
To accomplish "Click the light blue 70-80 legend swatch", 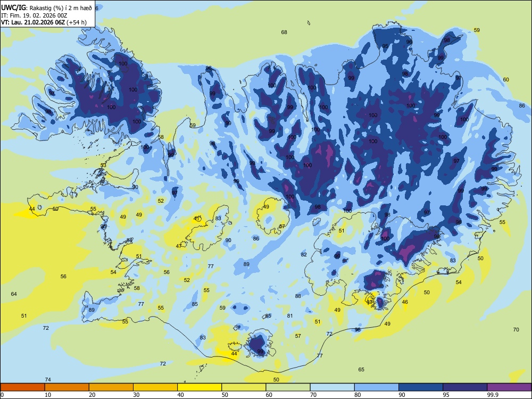I will [332, 387].
